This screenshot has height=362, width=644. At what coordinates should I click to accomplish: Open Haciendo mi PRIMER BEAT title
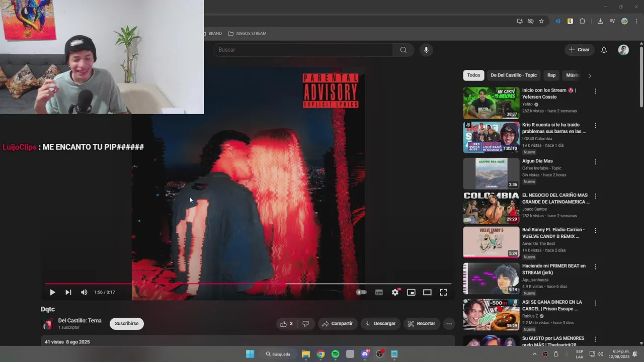[554, 269]
